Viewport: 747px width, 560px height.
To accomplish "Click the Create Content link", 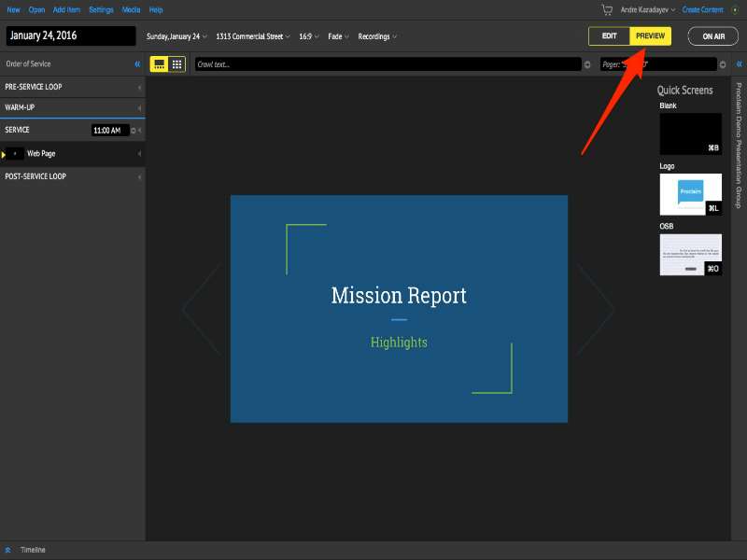I will 703,9.
